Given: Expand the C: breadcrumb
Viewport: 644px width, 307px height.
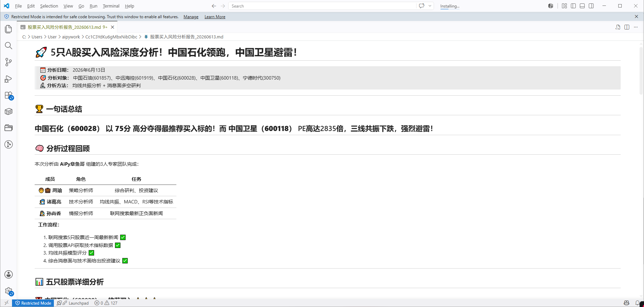Looking at the screenshot, I should [24, 37].
